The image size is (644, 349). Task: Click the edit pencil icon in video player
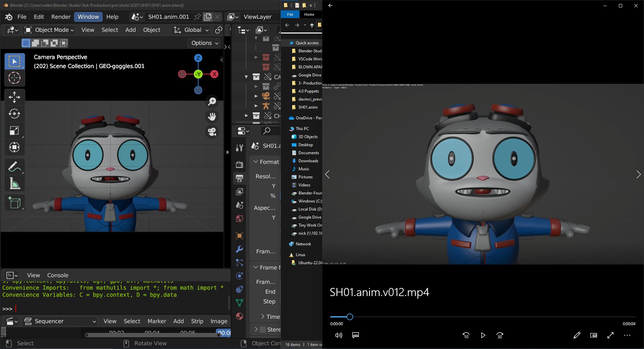(577, 335)
